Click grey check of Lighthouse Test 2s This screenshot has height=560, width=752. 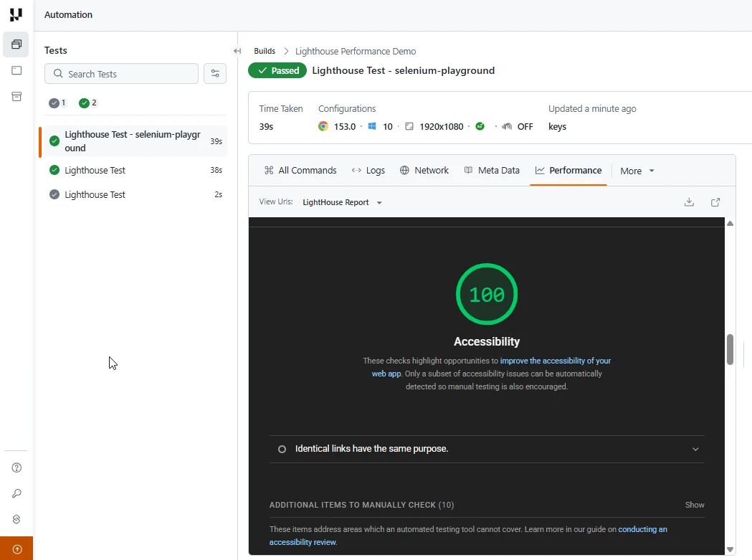click(54, 194)
